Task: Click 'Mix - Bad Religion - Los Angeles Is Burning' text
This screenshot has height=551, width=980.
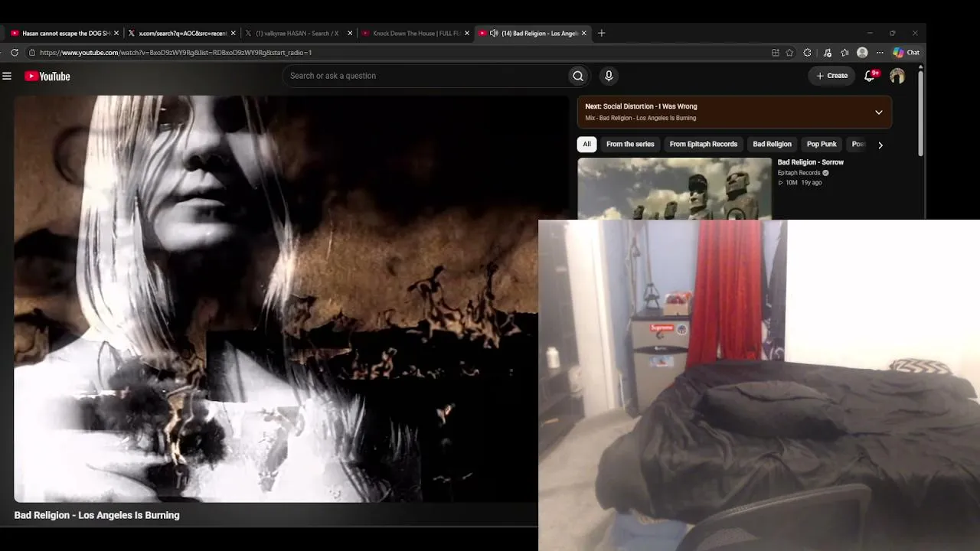Action: (641, 118)
